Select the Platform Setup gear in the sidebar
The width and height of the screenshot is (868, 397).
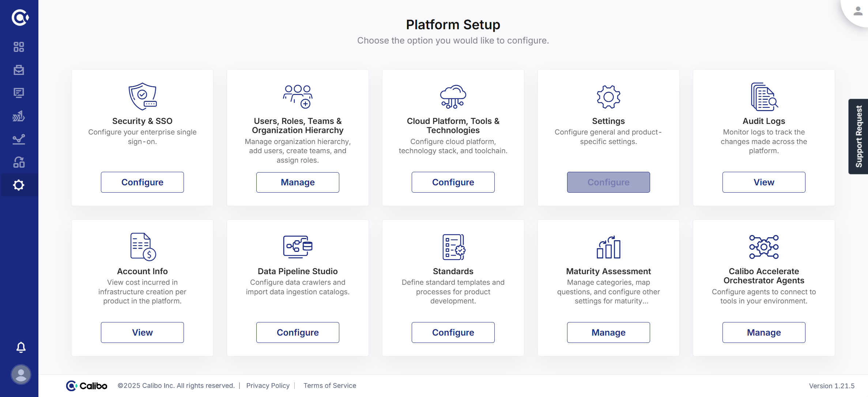point(19,185)
